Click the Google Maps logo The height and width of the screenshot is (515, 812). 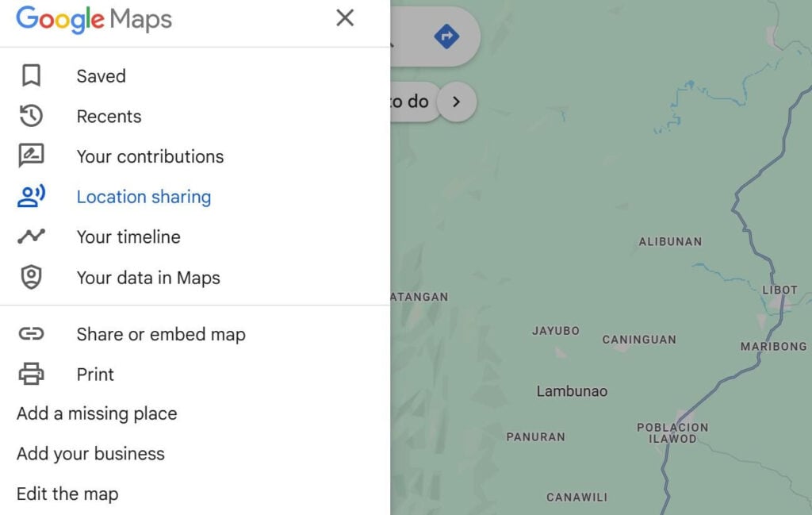click(94, 19)
